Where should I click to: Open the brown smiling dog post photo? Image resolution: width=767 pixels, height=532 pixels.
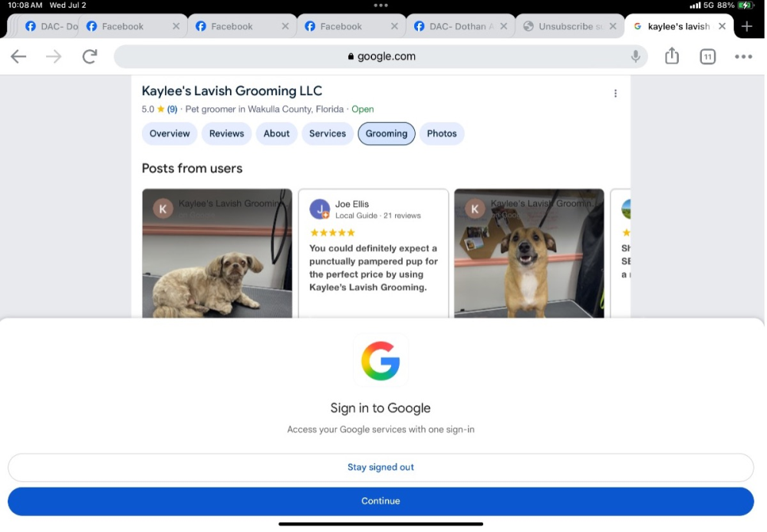click(528, 253)
